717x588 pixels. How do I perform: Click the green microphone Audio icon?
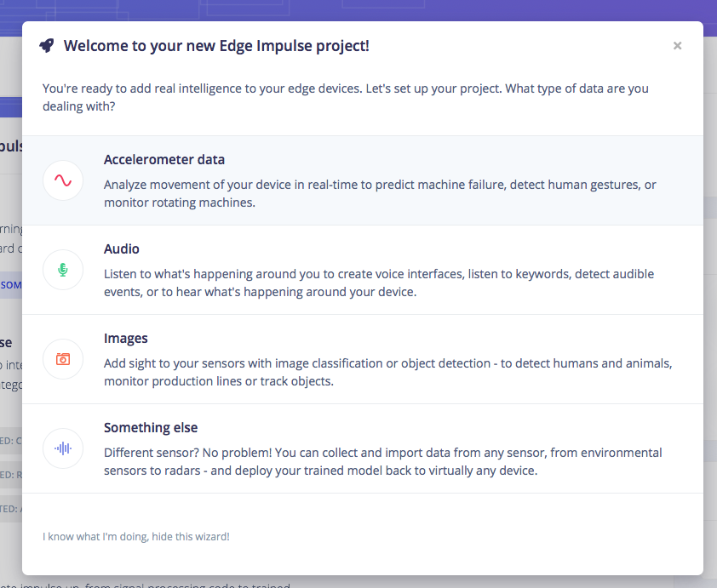pyautogui.click(x=63, y=270)
